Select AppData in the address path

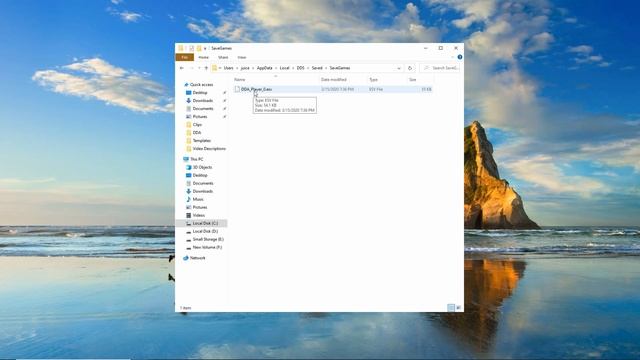(264, 68)
